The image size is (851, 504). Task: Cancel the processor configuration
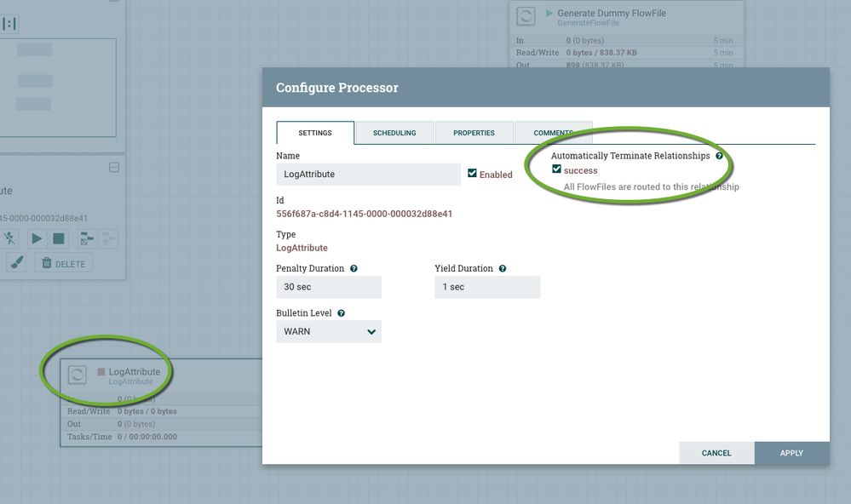(x=716, y=453)
